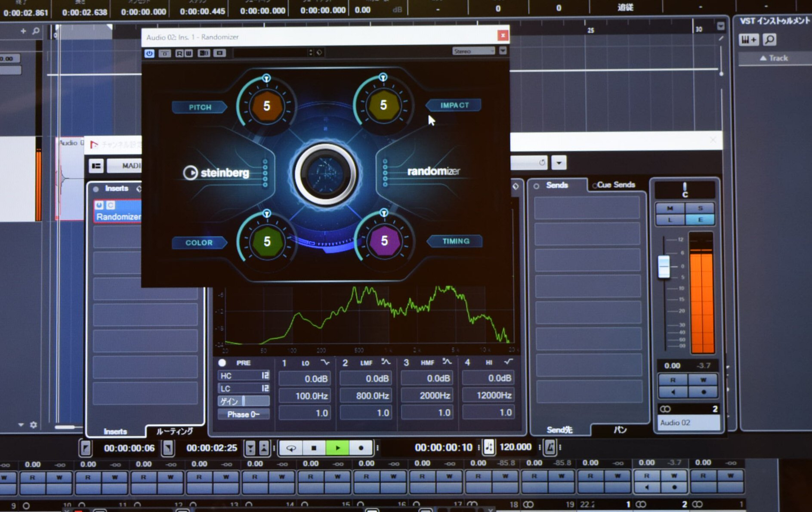Click the Edit channel settings (E) button
812x512 pixels.
click(700, 220)
